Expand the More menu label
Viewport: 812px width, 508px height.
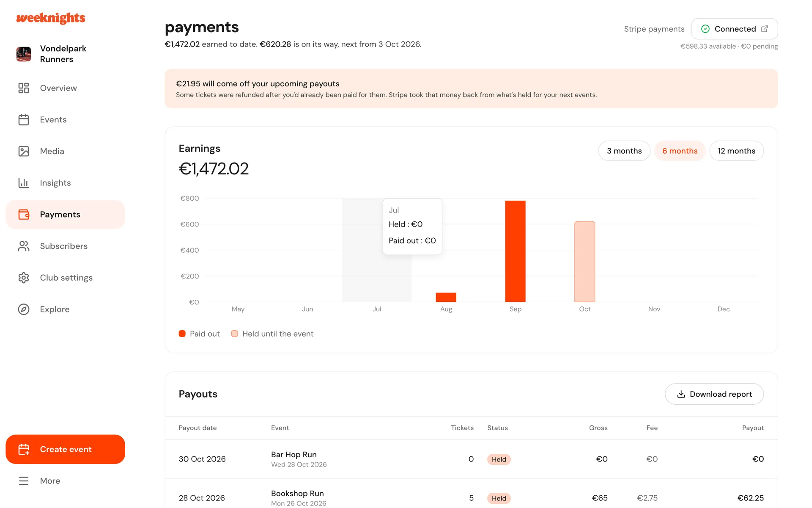50,481
